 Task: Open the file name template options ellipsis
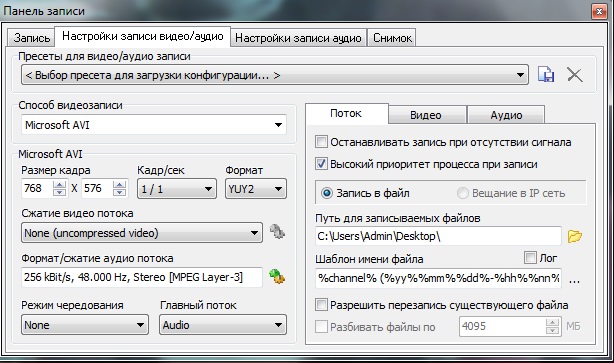pos(574,281)
